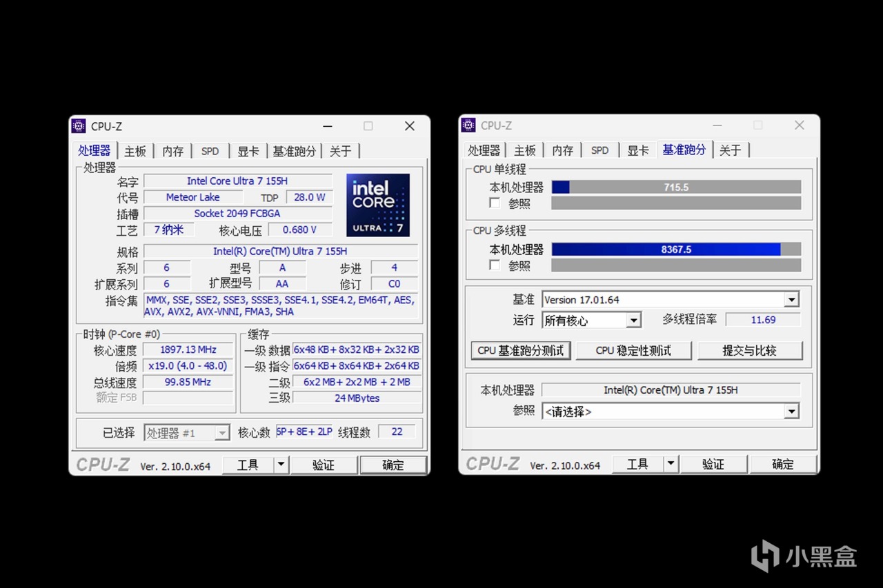Start the CPU 基准跑分测试 button
Viewport: 883px width, 588px height.
click(x=521, y=350)
